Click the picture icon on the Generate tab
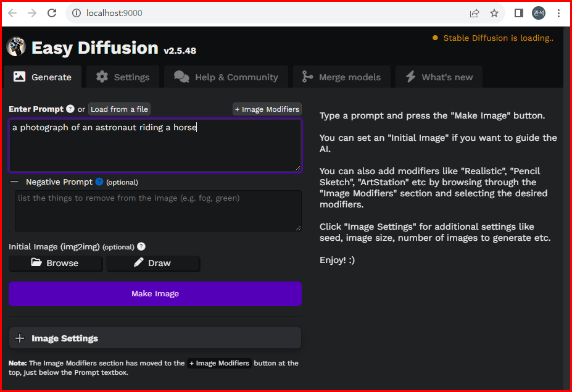 point(19,77)
